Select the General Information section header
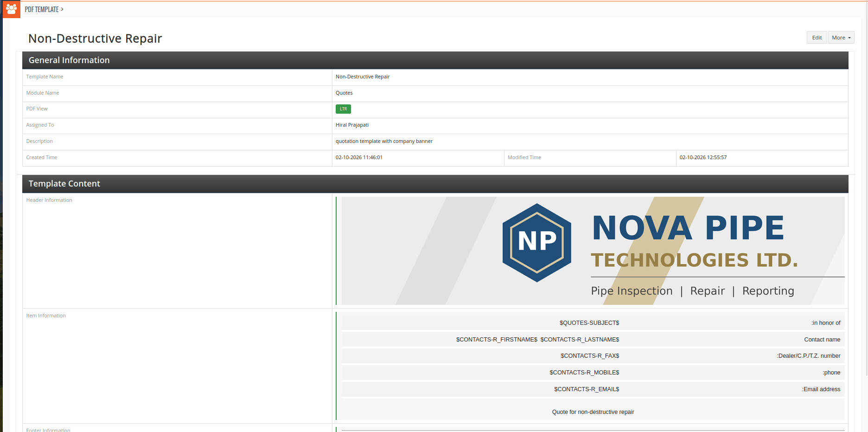The width and height of the screenshot is (868, 432). [435, 60]
